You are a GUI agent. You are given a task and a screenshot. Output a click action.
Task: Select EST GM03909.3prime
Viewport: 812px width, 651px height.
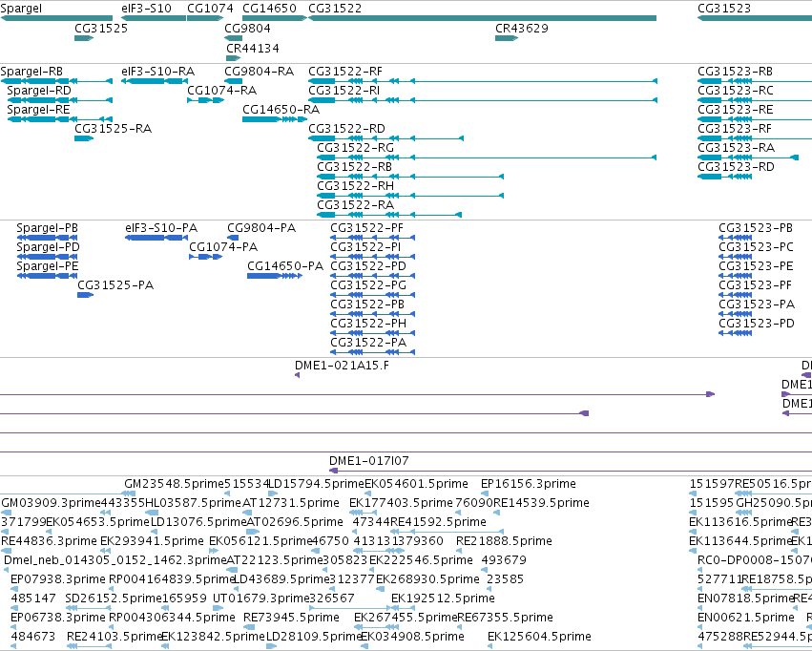tap(51, 503)
